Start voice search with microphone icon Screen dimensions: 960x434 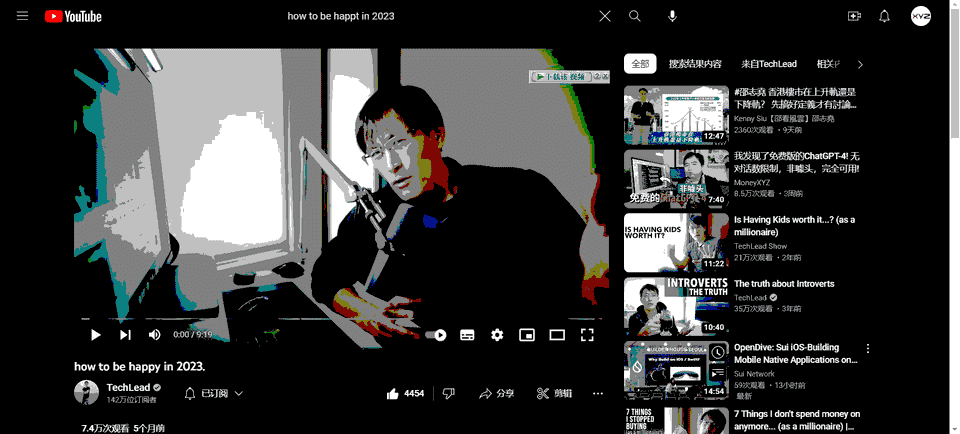point(672,16)
